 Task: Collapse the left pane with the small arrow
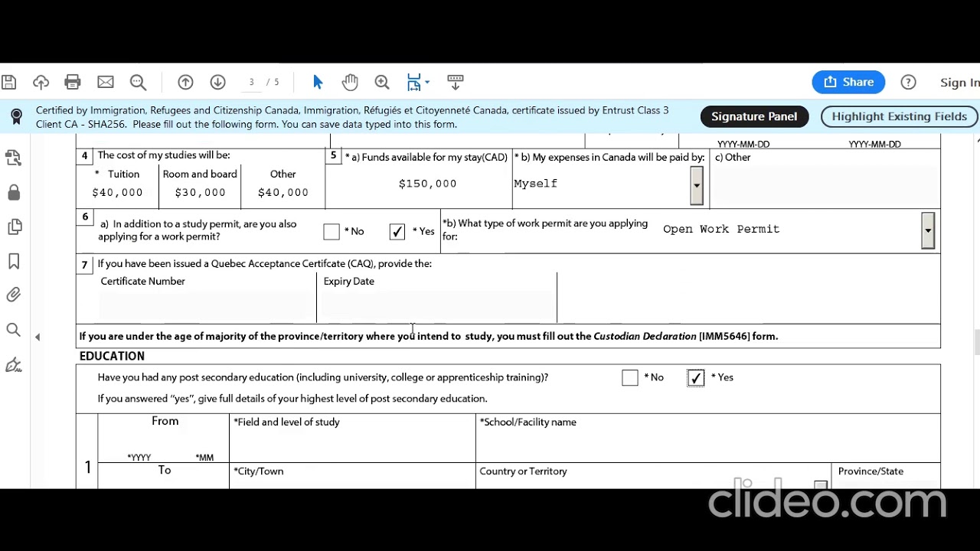click(x=38, y=337)
